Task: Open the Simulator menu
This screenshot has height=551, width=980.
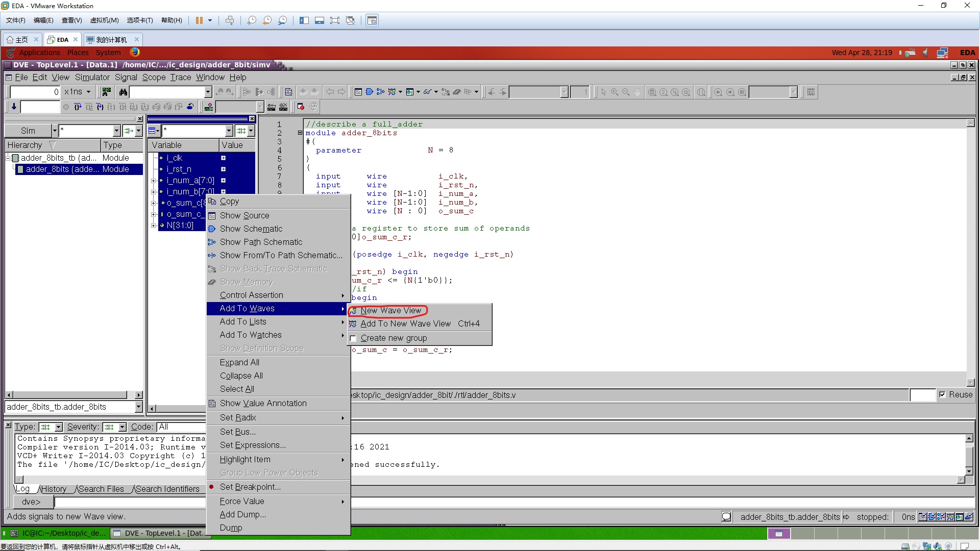Action: (x=92, y=77)
